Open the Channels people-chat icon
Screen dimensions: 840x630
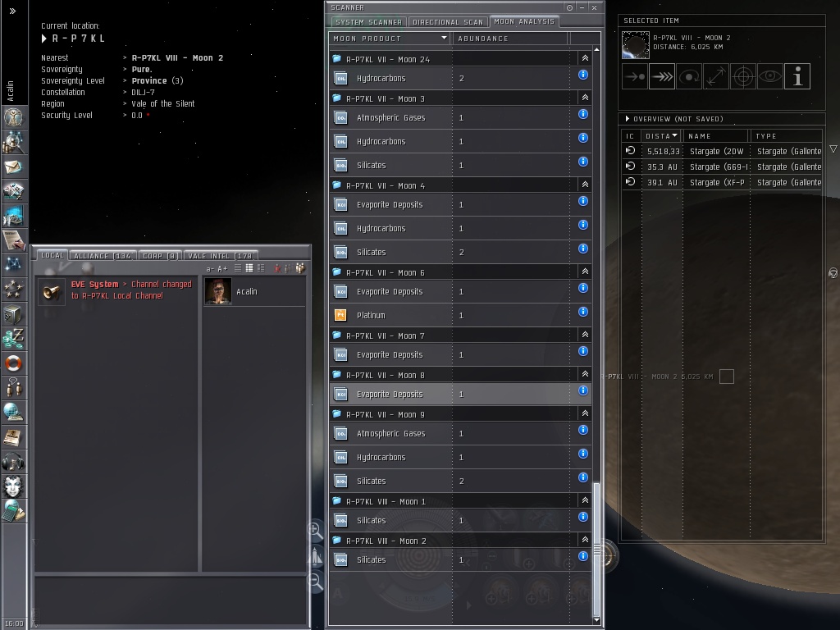pos(13,387)
